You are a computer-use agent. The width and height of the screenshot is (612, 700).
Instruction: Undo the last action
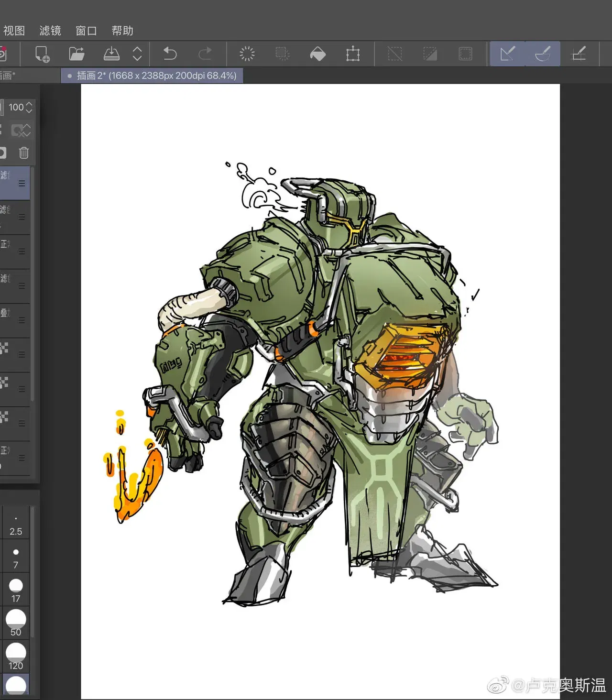click(x=170, y=54)
